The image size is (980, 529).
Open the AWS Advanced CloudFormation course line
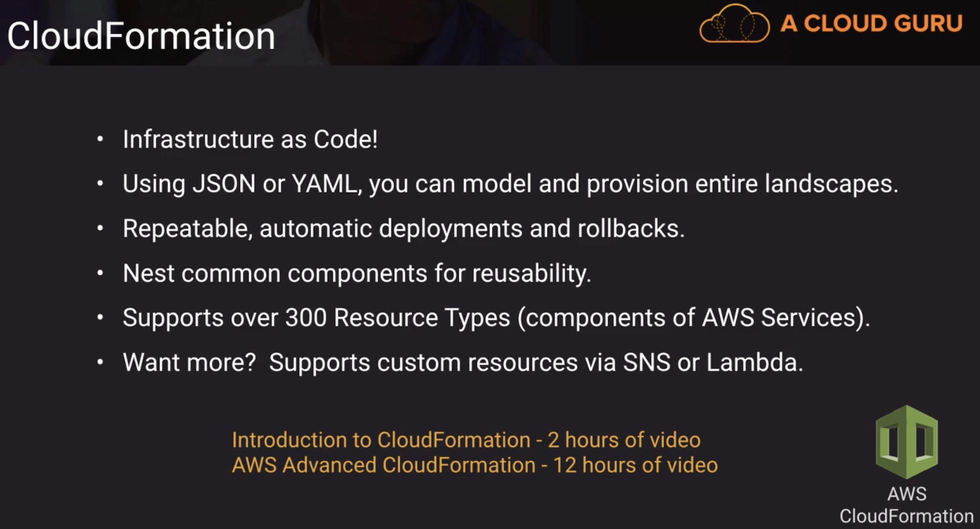click(x=475, y=465)
